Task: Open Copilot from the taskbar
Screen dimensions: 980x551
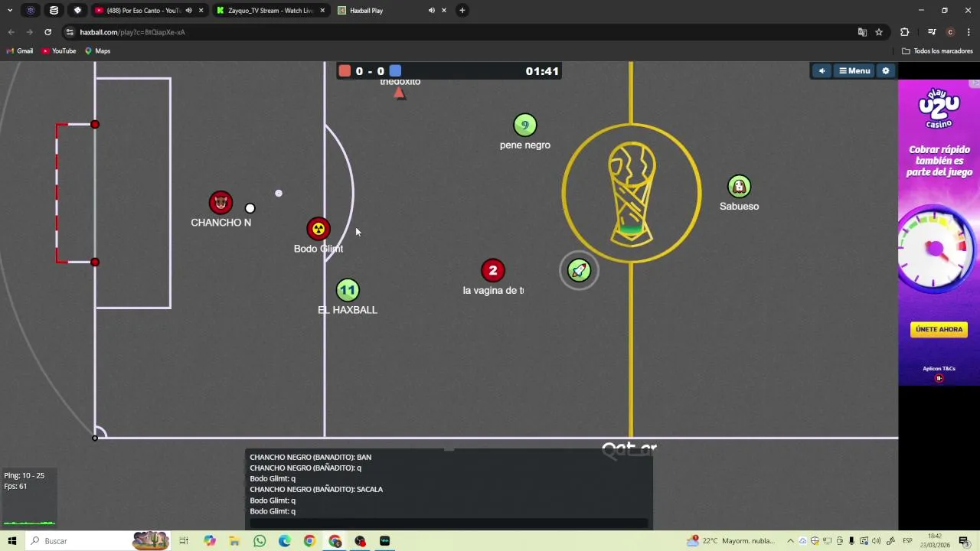Action: (x=209, y=541)
